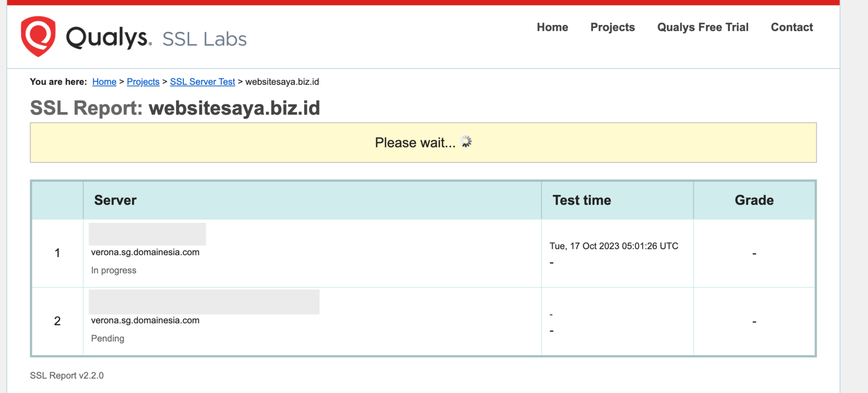The width and height of the screenshot is (868, 393).
Task: Click the SSL Report v2.2.0 footer text
Action: coord(67,376)
